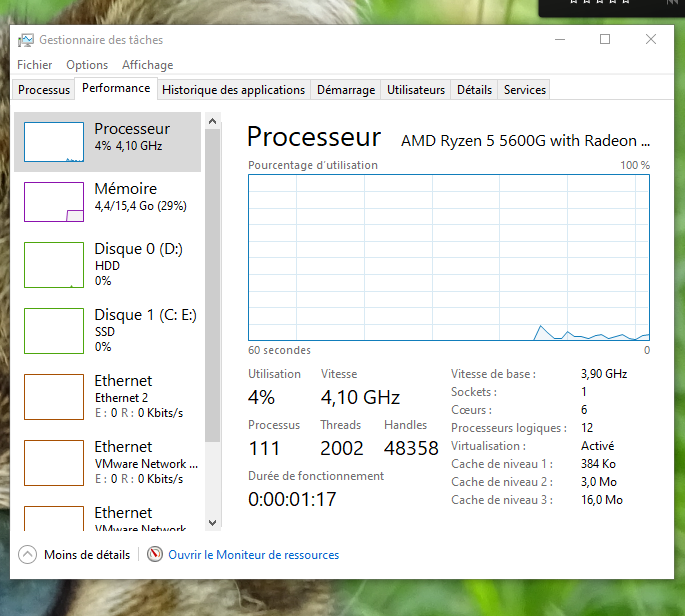Screen dimensions: 685x616
Task: Open the Disque 0 (D:) HDD graph
Action: (54, 265)
